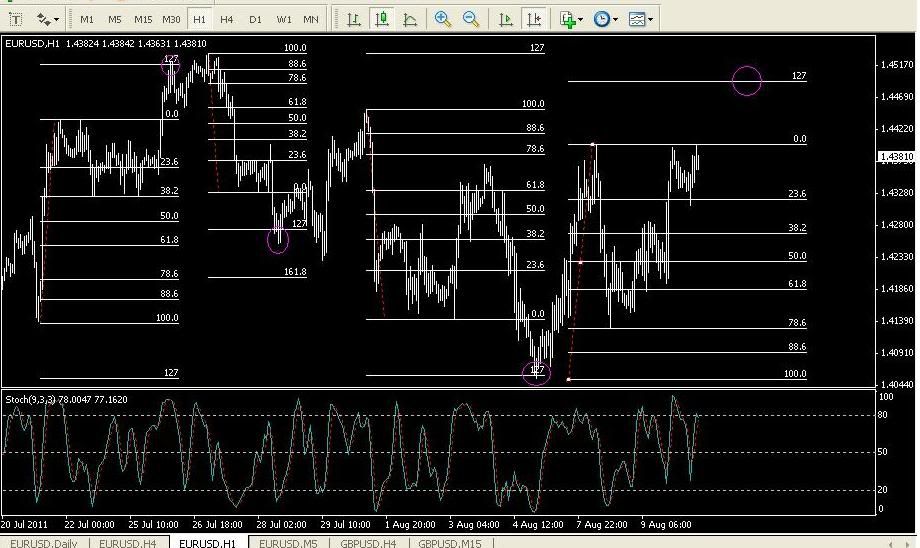
Task: Zoom out of the chart
Action: pyautogui.click(x=470, y=19)
